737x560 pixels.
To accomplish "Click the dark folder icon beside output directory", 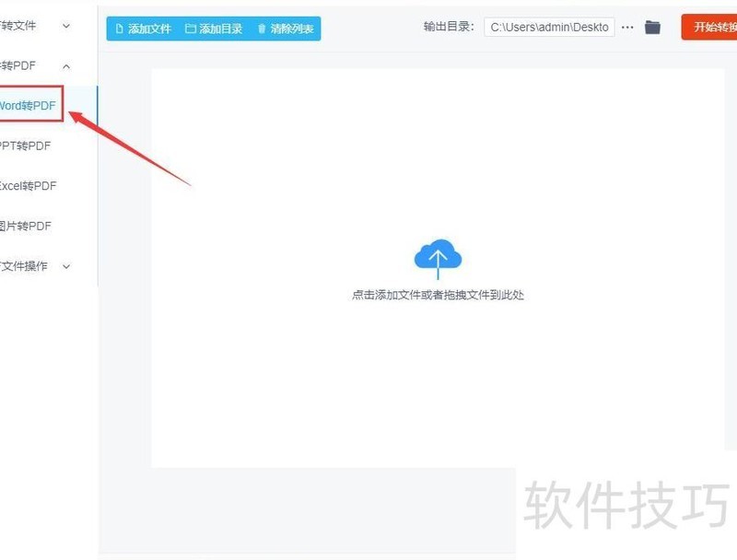I will pyautogui.click(x=652, y=28).
